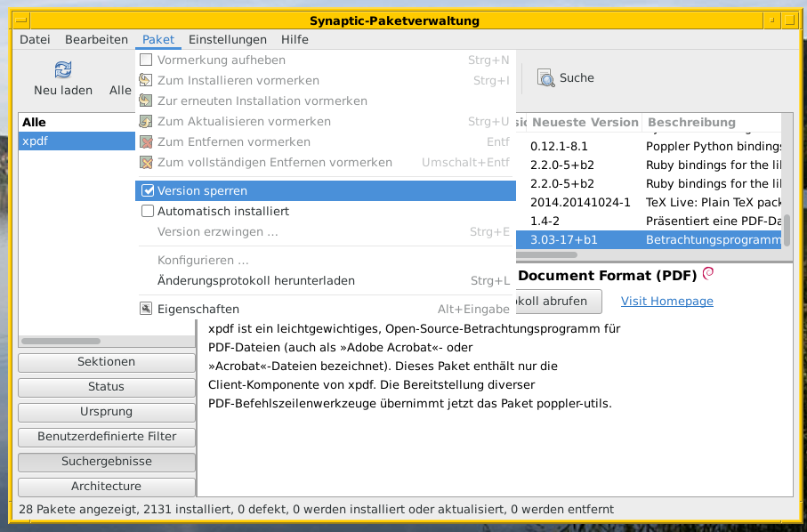807x532 pixels.
Task: Click the Debian swirl logo beside the PDF heading
Action: point(707,274)
